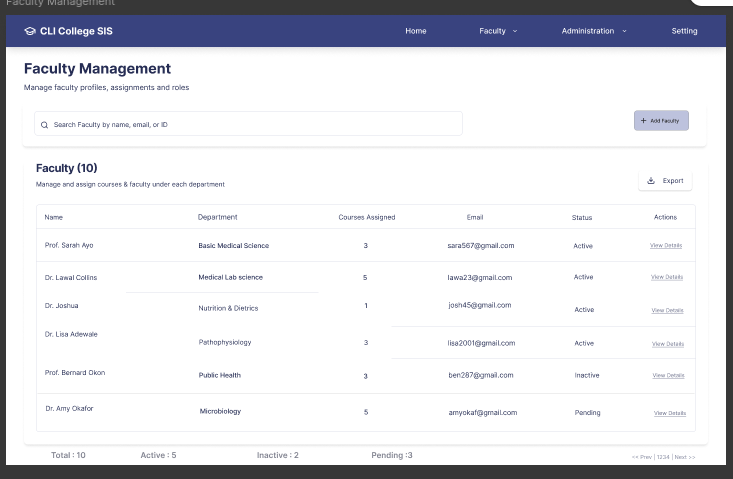View details for Dr. Amy Okafor
Screen dimensions: 733x479
coord(669,412)
